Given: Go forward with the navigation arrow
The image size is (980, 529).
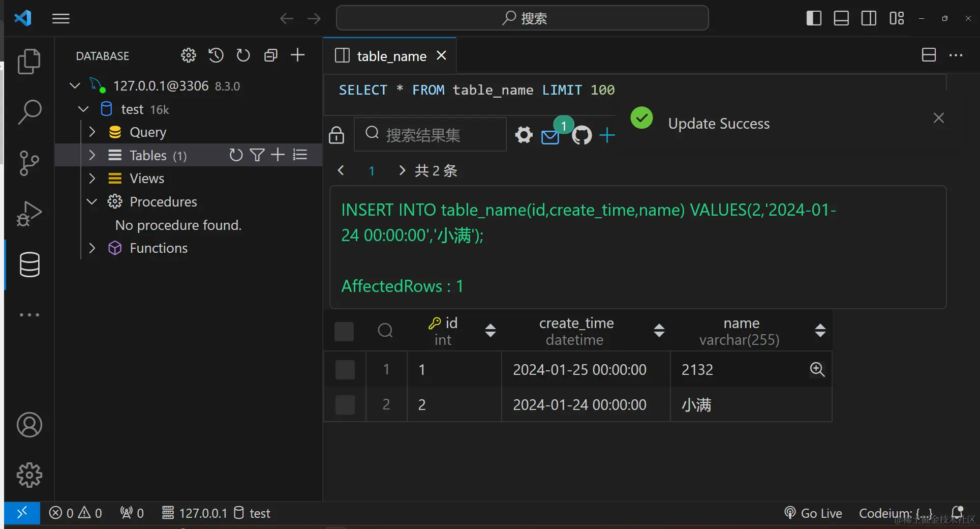Looking at the screenshot, I should [314, 19].
